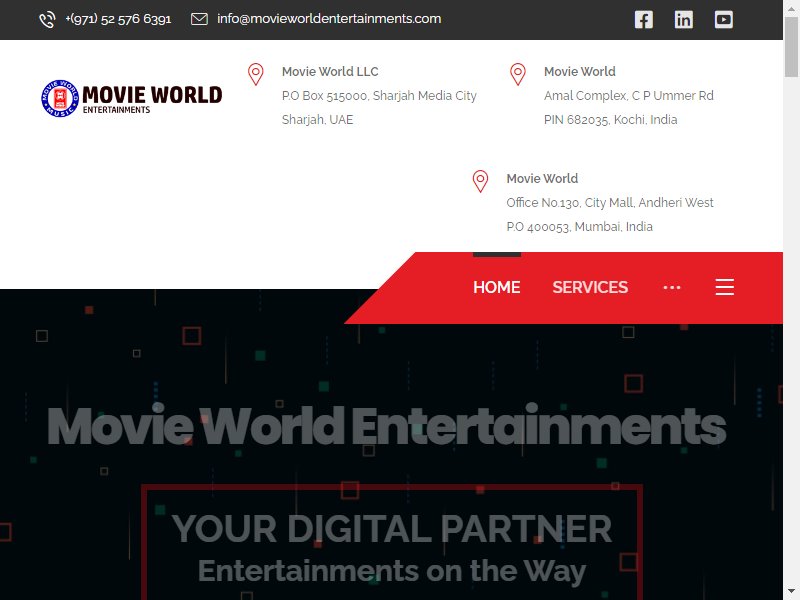Click the page vertical scrollbar thumb
This screenshot has width=800, height=600.
tap(792, 47)
